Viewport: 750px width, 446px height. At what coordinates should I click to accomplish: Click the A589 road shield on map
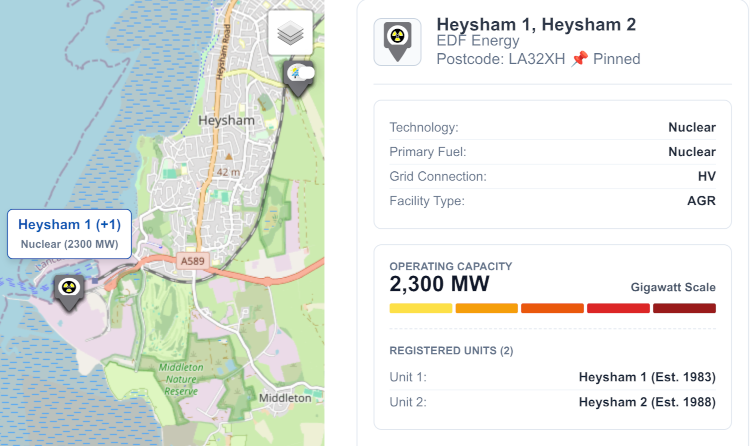click(192, 261)
